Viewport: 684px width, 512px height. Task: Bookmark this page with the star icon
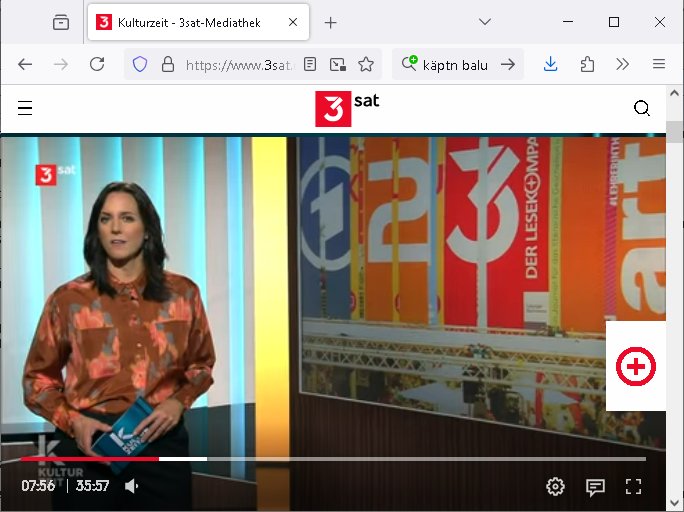click(x=366, y=64)
